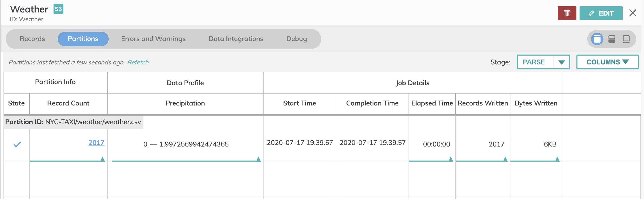Click the PARSE stage selector label
Viewport: 644px width, 199px height.
pyautogui.click(x=534, y=62)
